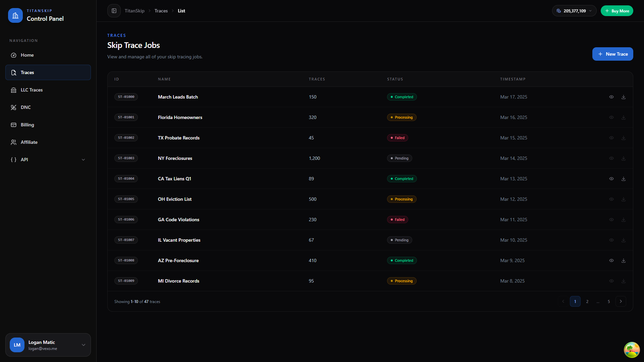Image resolution: width=644 pixels, height=362 pixels.
Task: Download the March Leads Batch results
Action: [x=624, y=97]
